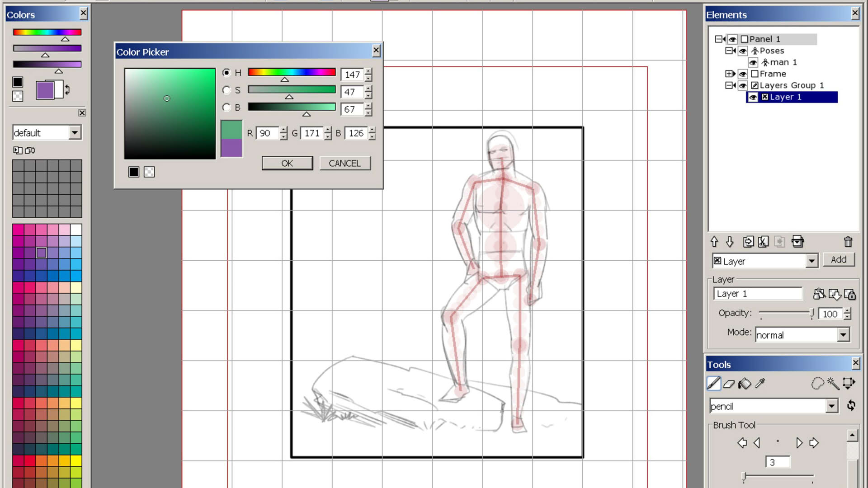Click the first palette icon below default dropdown
This screenshot has width=868, height=488.
[18, 150]
